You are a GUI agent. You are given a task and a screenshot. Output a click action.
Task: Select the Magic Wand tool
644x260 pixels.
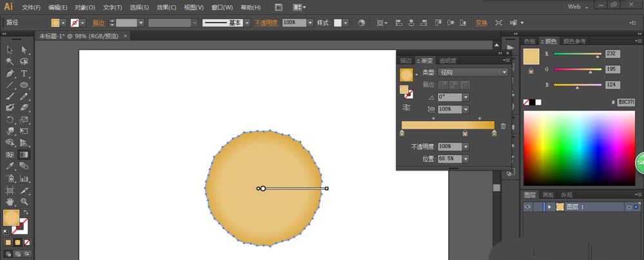pos(10,62)
